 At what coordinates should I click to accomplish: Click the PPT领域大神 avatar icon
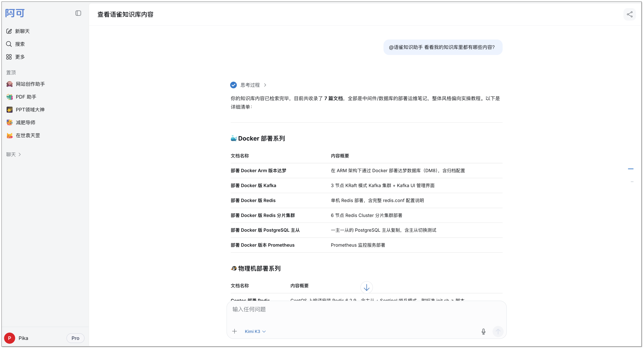(10, 110)
